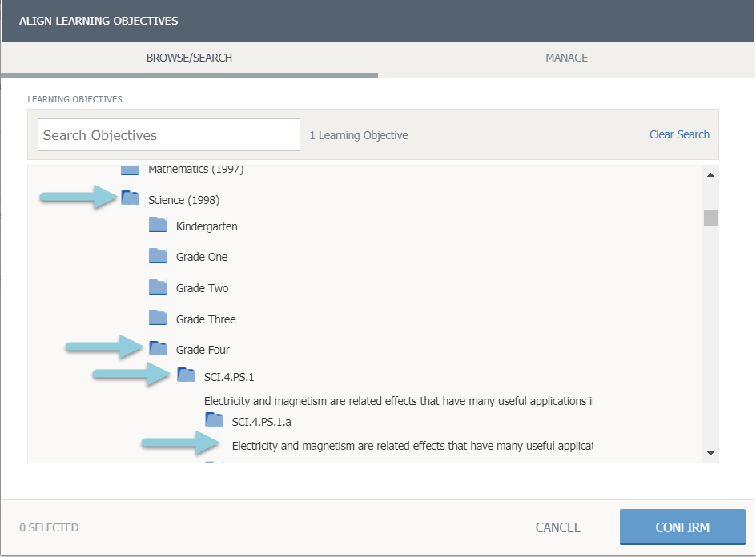Switch to the Manage tab
The image size is (756, 557).
pyautogui.click(x=566, y=58)
